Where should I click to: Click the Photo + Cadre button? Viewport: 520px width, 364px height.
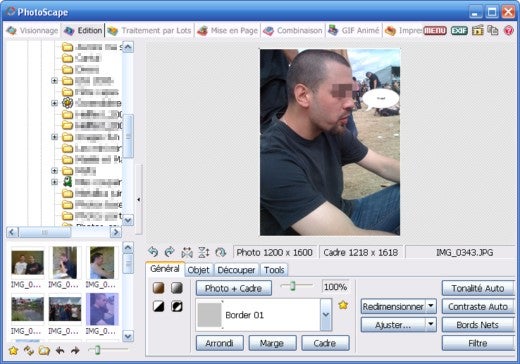pos(234,288)
